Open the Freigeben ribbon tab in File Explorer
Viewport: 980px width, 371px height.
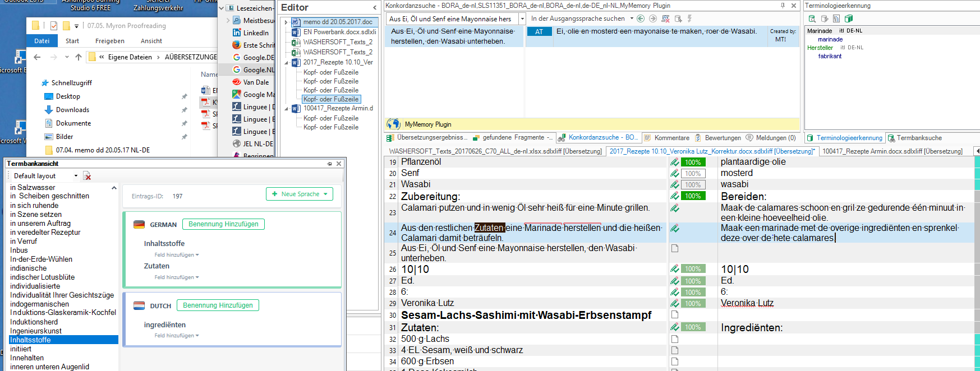click(x=110, y=41)
